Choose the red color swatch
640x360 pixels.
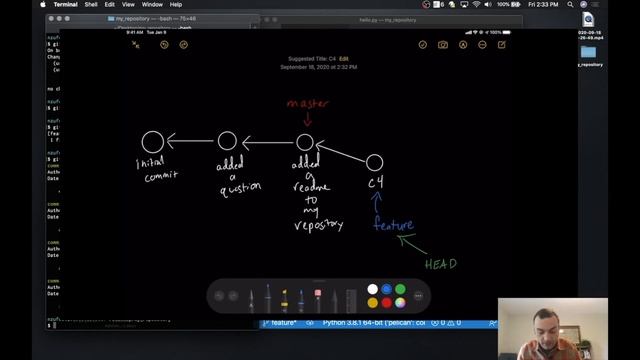click(387, 303)
